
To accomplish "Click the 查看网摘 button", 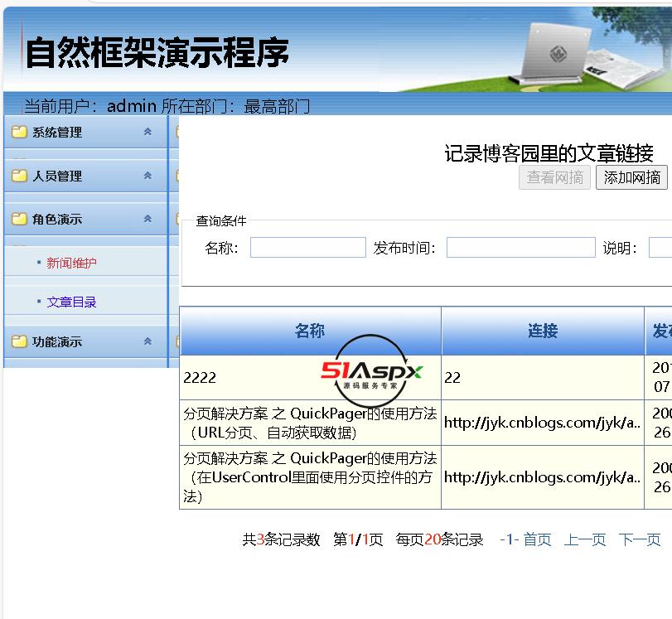I will coord(554,177).
